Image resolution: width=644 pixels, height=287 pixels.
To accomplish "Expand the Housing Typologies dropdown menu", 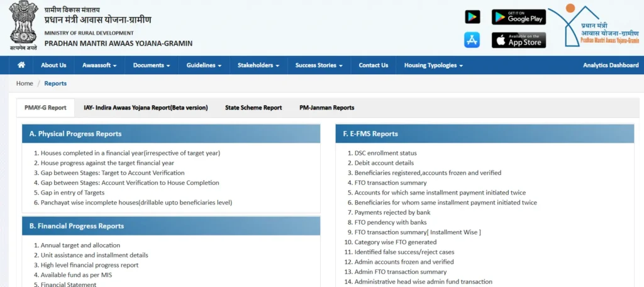I will pos(433,65).
